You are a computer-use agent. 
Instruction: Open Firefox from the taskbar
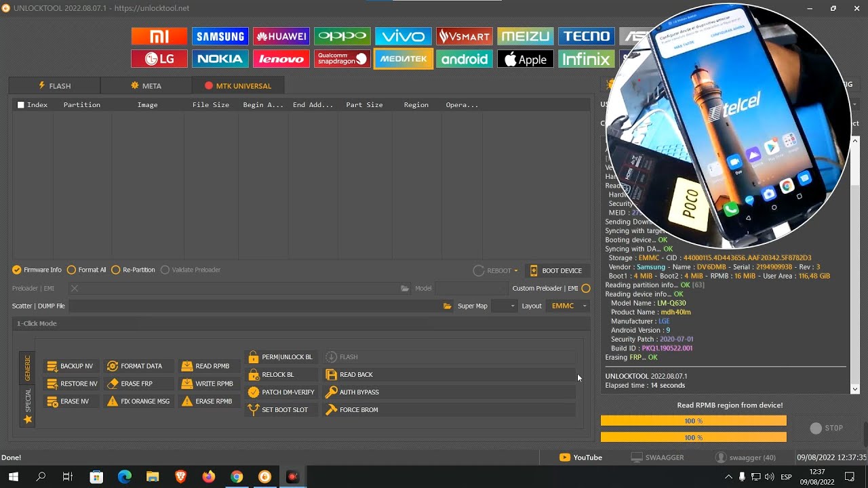point(208,477)
